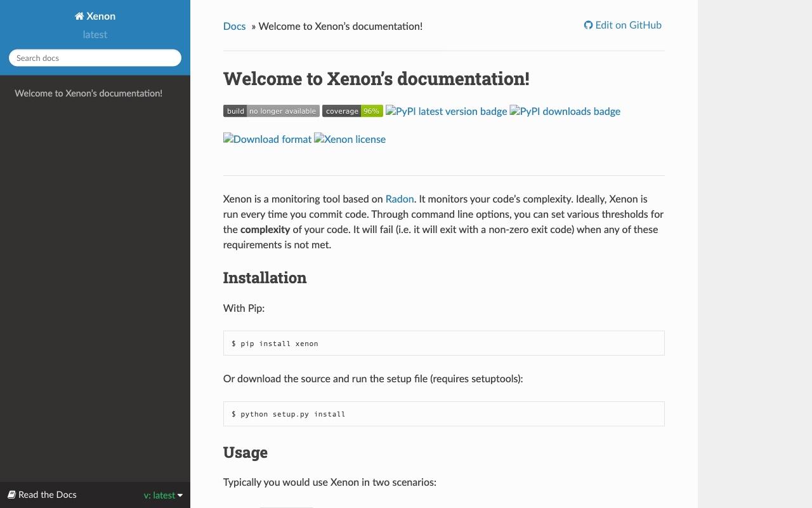Click the python setup.py install code block
This screenshot has height=508, width=812.
[444, 413]
